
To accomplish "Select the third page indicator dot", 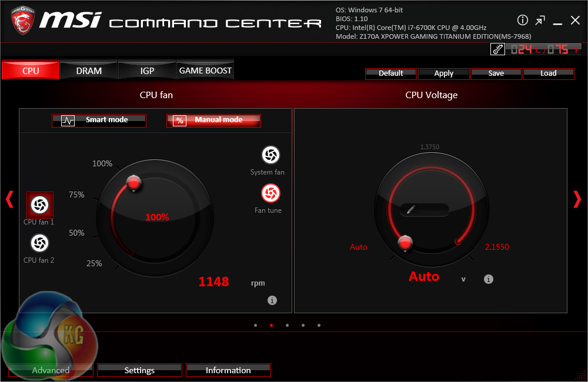I will [x=288, y=326].
